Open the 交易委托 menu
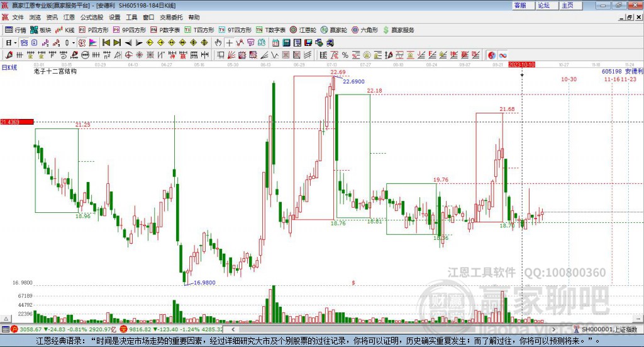Image resolution: width=644 pixels, height=347 pixels. [x=171, y=17]
